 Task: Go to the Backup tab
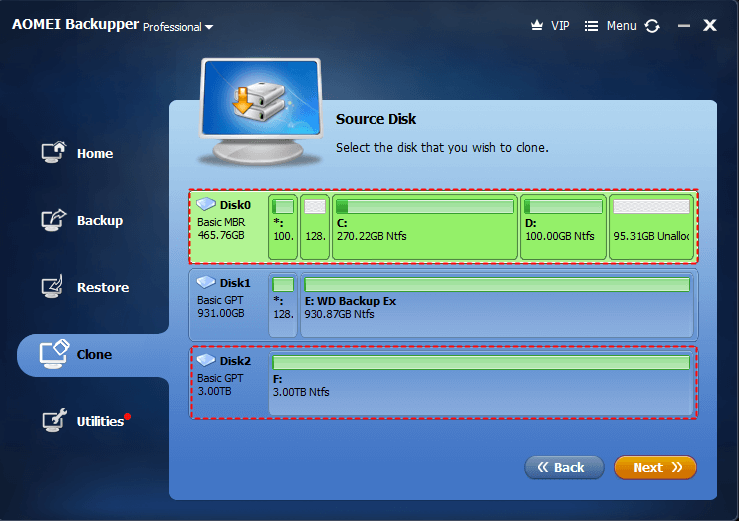click(100, 221)
